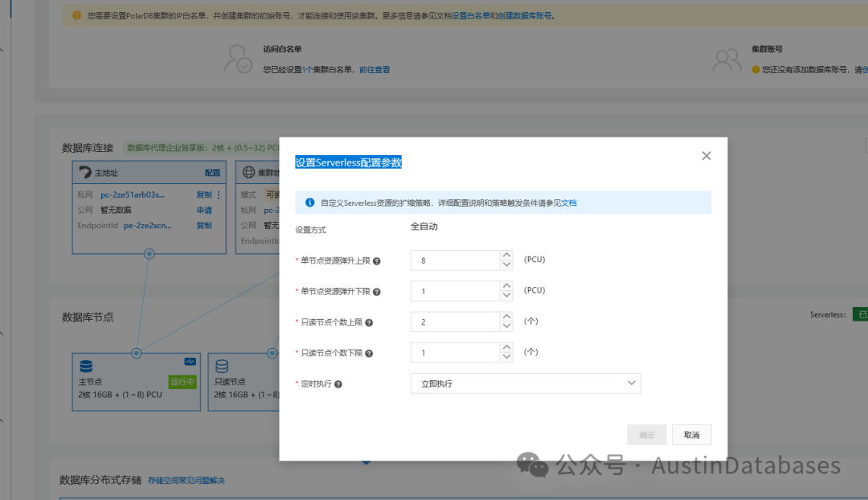Increase 单节点资源弹升上限 with up arrow
Screen dimensions: 868x500
tap(506, 256)
